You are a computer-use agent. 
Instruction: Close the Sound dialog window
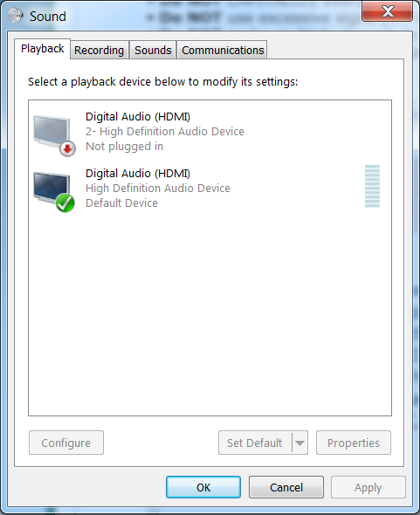(388, 11)
